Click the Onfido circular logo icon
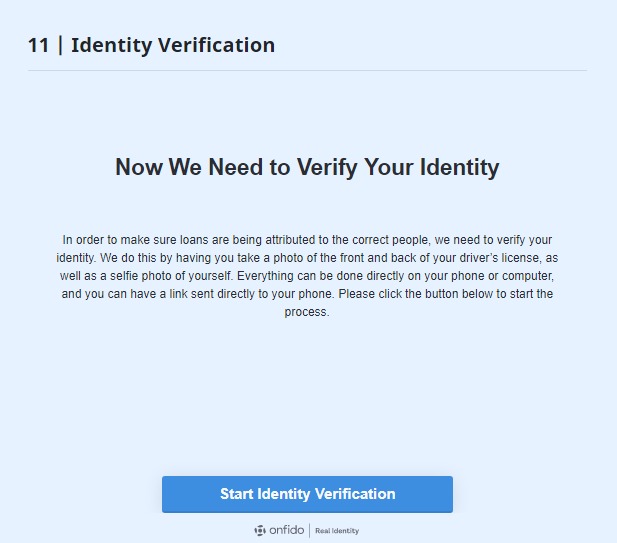 (x=260, y=530)
